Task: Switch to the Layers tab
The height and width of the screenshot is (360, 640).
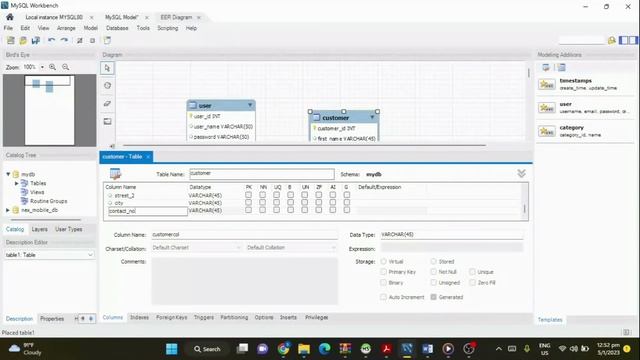Action: pos(40,229)
